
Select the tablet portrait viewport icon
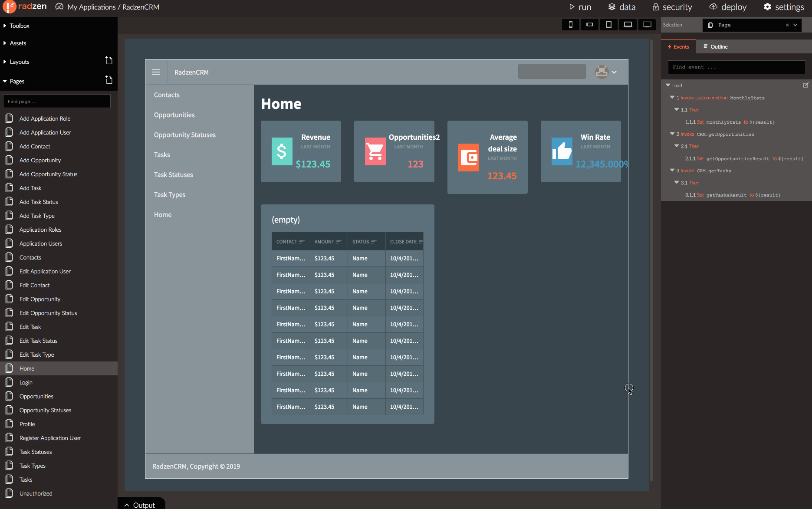pos(608,25)
